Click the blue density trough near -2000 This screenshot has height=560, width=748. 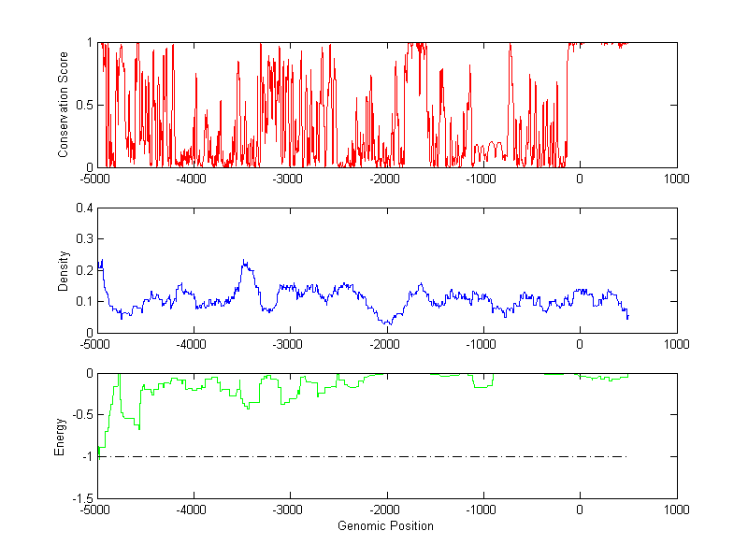385,322
